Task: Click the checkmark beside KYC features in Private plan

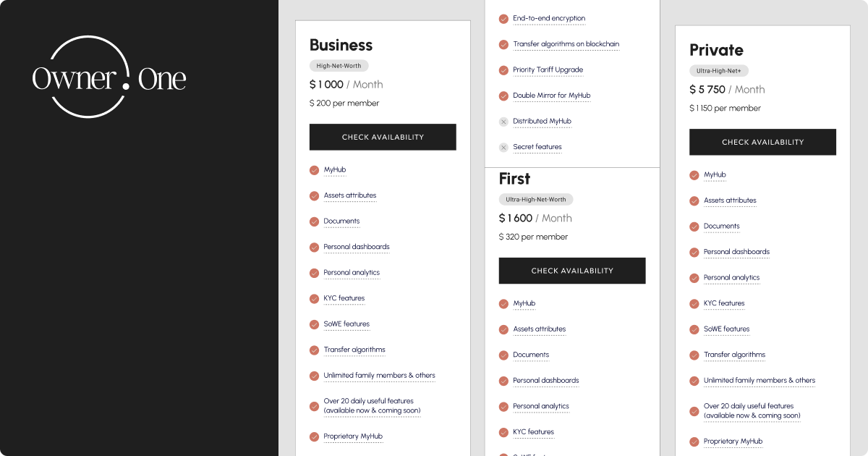Action: click(x=693, y=303)
